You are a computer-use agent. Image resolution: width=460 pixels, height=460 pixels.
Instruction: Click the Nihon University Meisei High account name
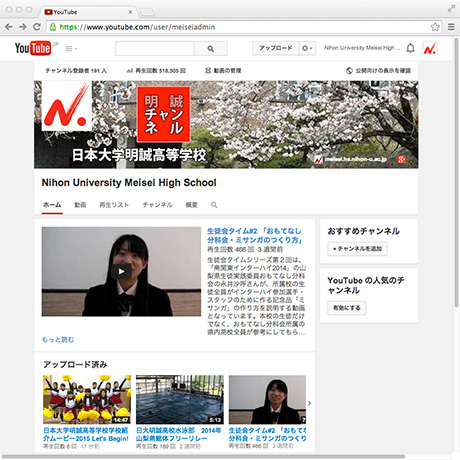(x=362, y=48)
